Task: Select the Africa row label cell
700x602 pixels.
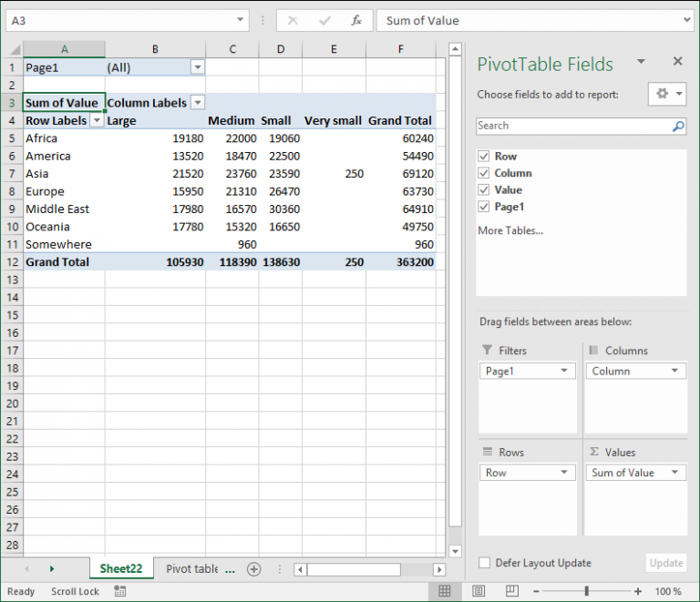Action: (65, 138)
